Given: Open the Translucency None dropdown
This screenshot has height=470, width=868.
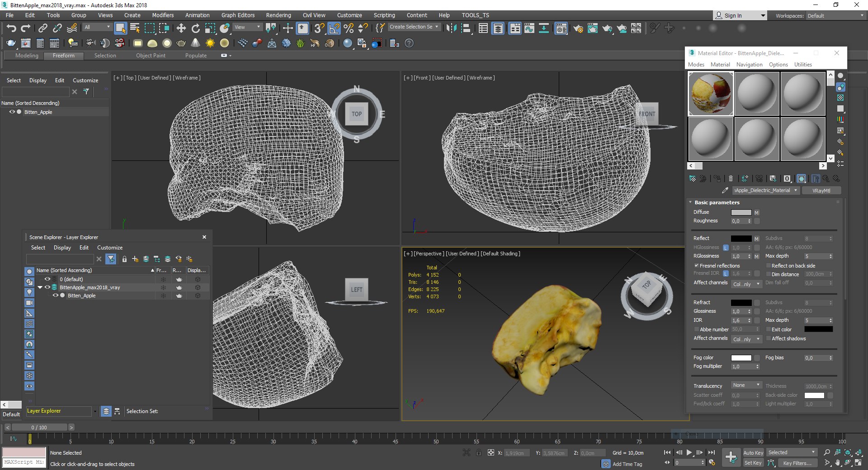Looking at the screenshot, I should [746, 385].
